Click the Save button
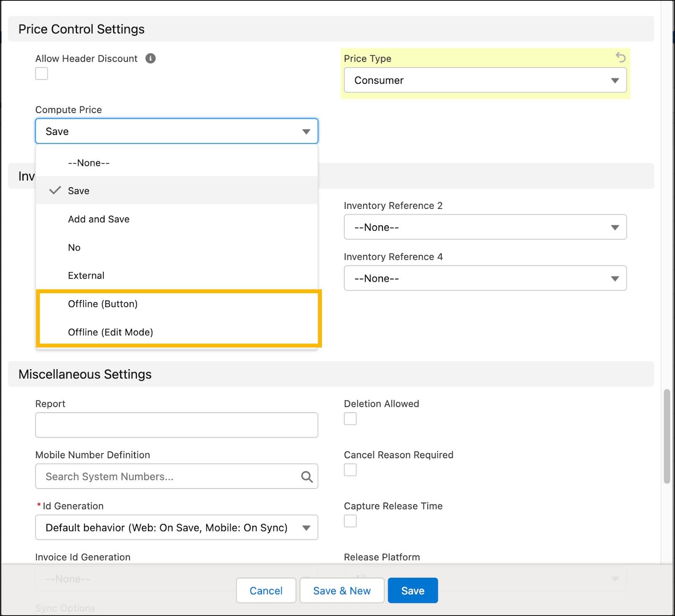Screen dimensions: 675x616 coord(412,590)
